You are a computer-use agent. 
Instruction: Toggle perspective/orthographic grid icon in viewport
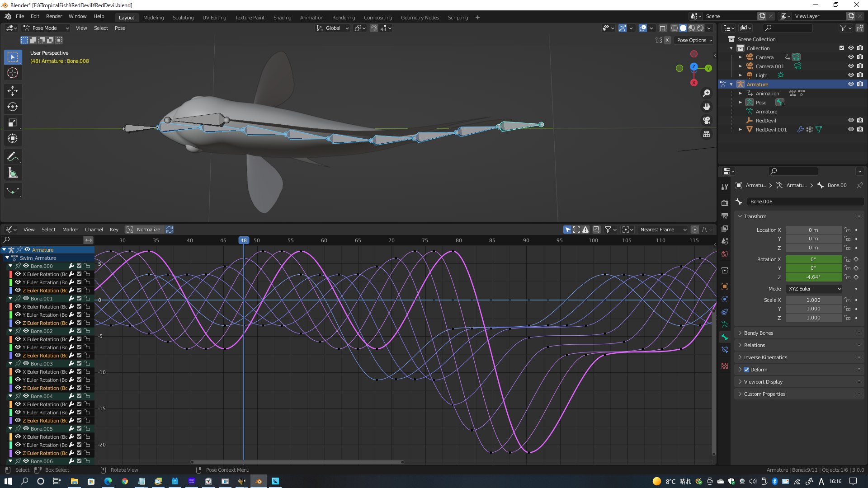707,134
